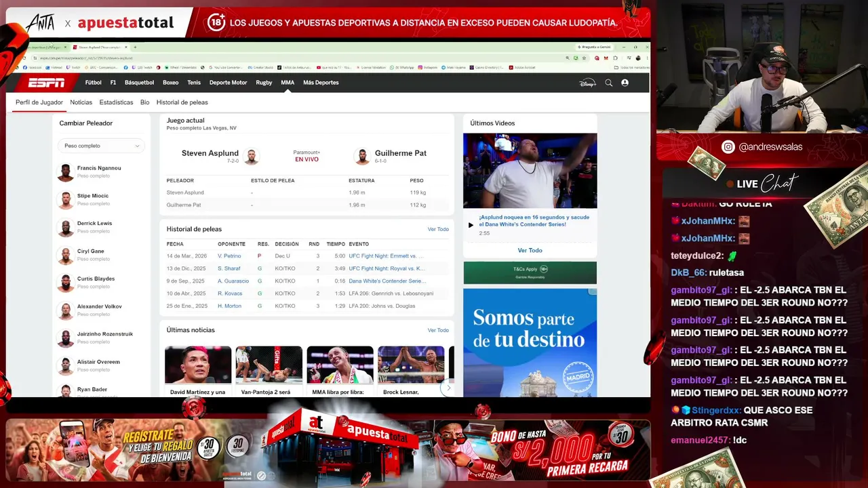Open the Más Deportes menu
Image resolution: width=868 pixels, height=488 pixels.
(x=321, y=83)
